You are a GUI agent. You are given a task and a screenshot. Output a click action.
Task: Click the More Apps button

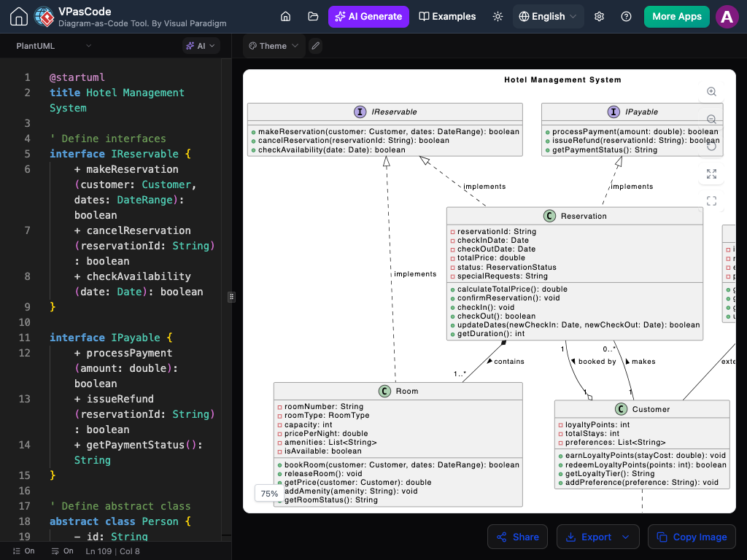click(x=676, y=17)
